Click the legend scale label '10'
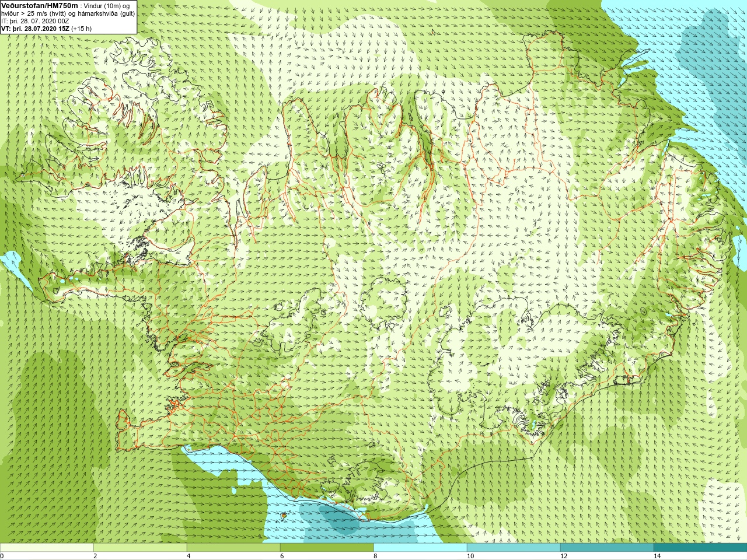 pos(470,556)
